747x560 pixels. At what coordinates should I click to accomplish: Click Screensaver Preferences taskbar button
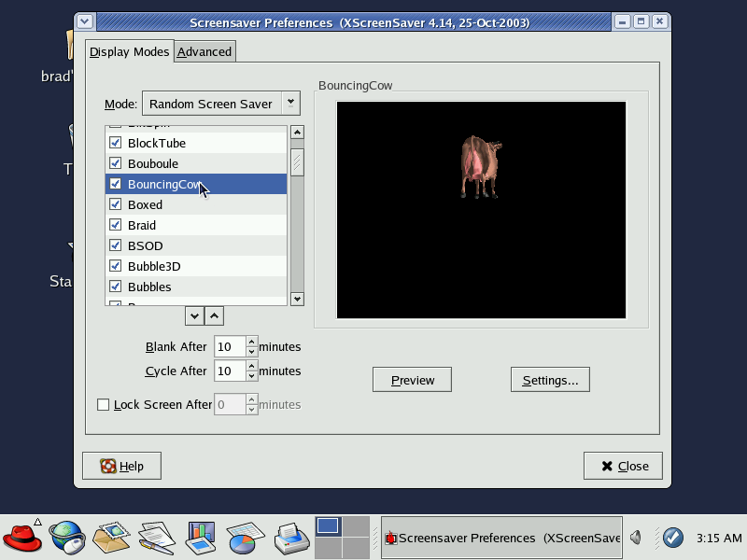(x=501, y=539)
